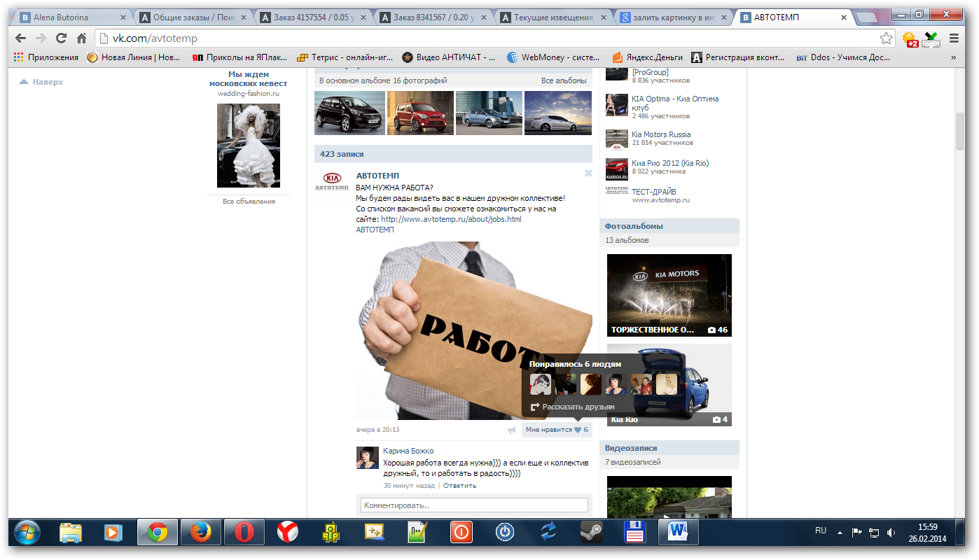Bookmark this page with the star icon
Image resolution: width=979 pixels, height=560 pixels.
pos(886,38)
